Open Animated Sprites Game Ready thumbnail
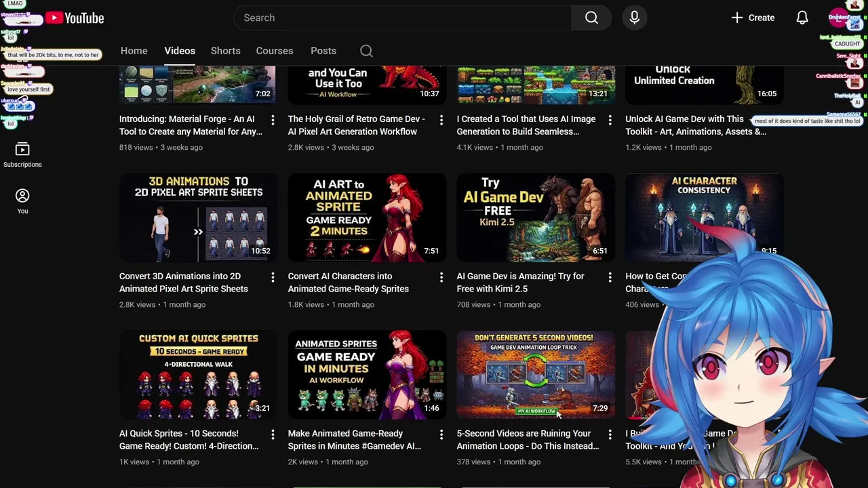 [367, 375]
